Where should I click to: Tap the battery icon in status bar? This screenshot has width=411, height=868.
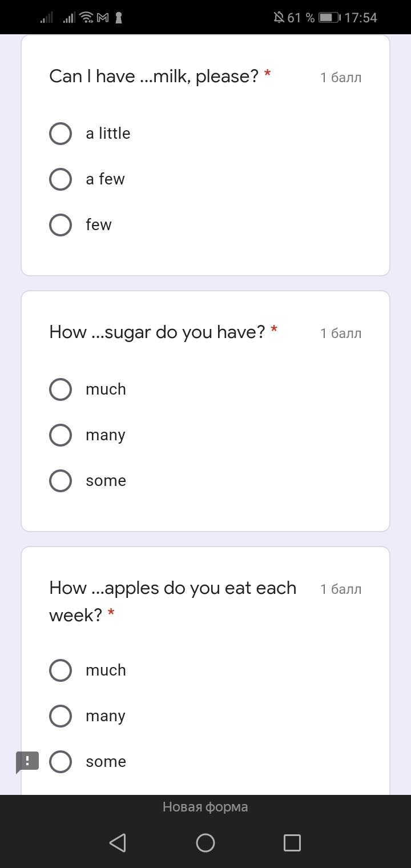pos(329,18)
